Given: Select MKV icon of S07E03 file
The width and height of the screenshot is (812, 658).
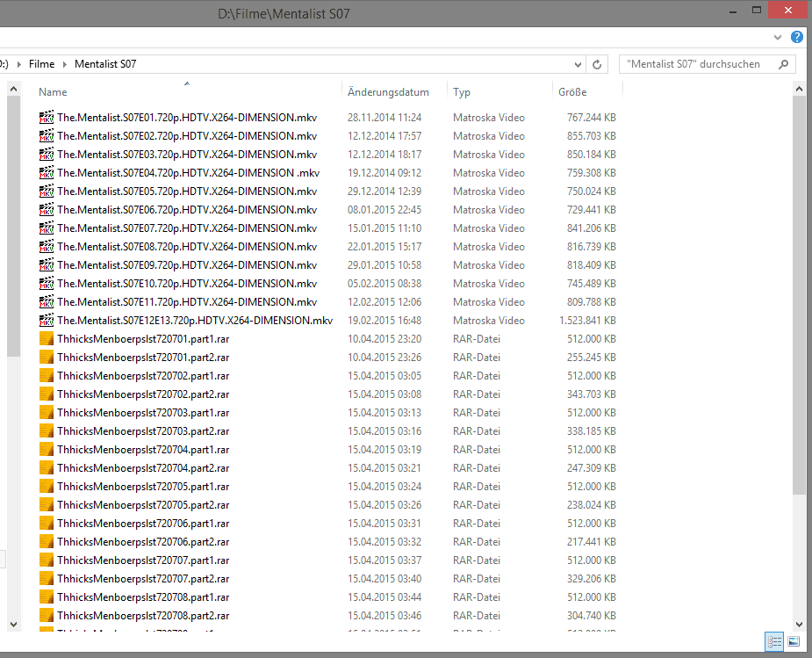Looking at the screenshot, I should [47, 155].
